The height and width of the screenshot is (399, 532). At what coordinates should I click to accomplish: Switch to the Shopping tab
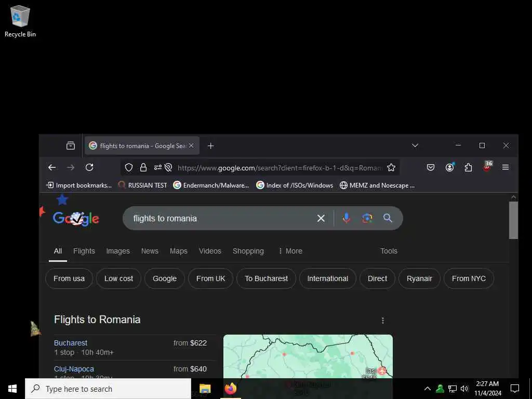click(248, 251)
